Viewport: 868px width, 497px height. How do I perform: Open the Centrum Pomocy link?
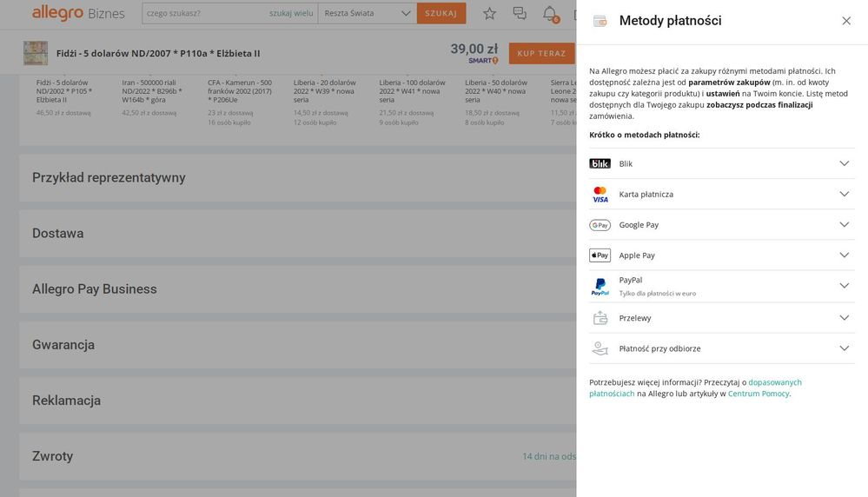point(758,394)
